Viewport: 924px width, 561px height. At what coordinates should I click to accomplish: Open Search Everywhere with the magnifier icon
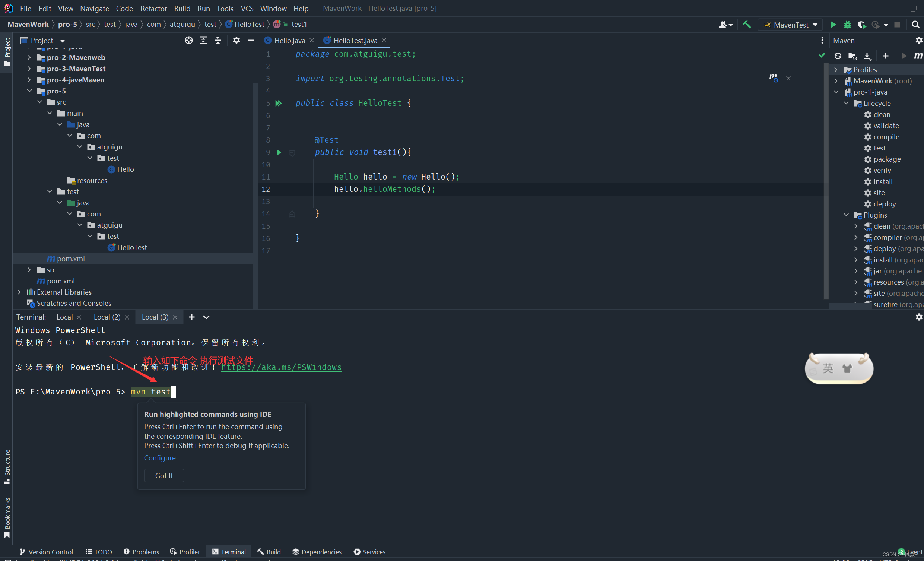coord(915,25)
